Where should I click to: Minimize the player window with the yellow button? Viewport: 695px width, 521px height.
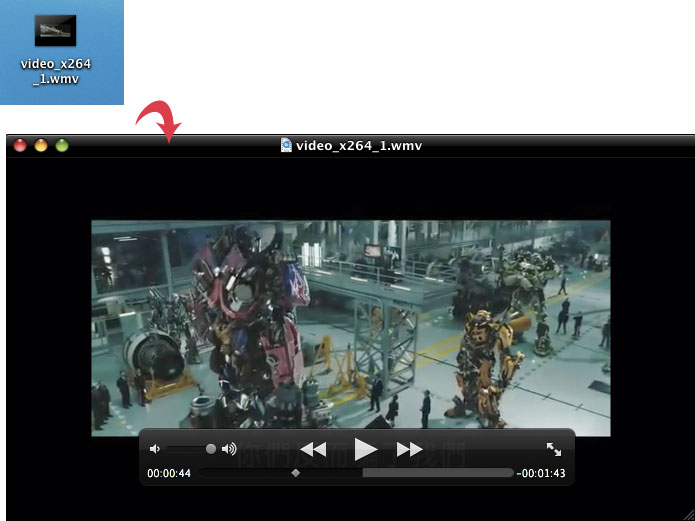(41, 145)
